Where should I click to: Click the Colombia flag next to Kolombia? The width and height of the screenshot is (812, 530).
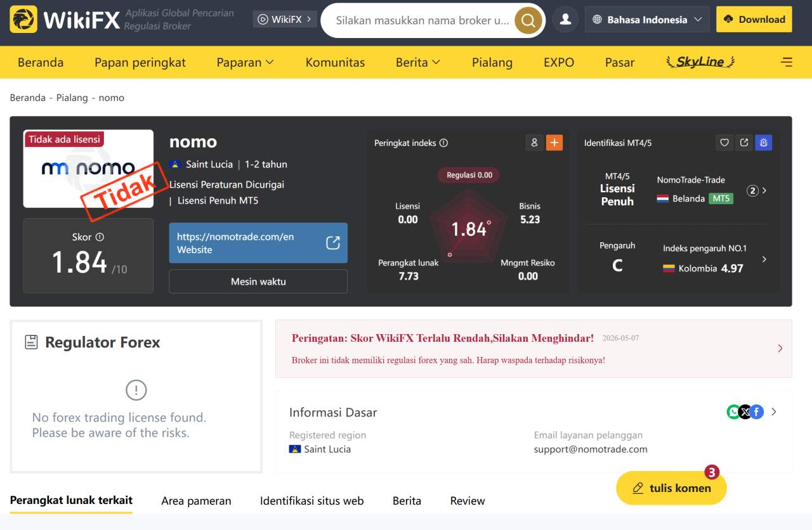pyautogui.click(x=669, y=268)
